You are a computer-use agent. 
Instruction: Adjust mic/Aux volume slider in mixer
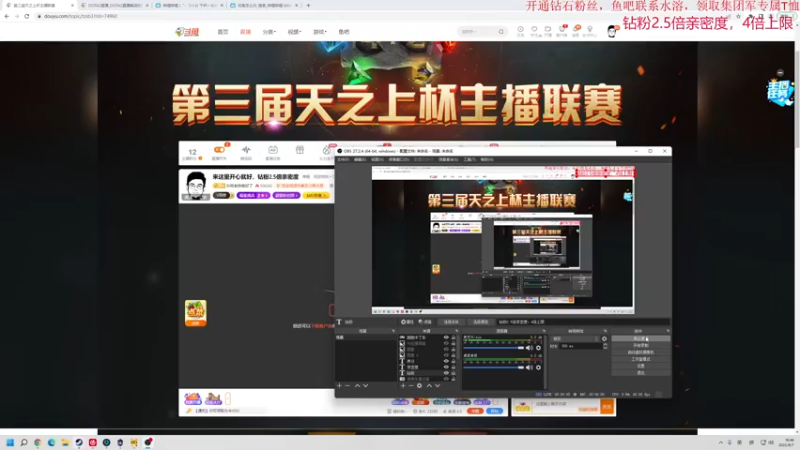(x=493, y=348)
